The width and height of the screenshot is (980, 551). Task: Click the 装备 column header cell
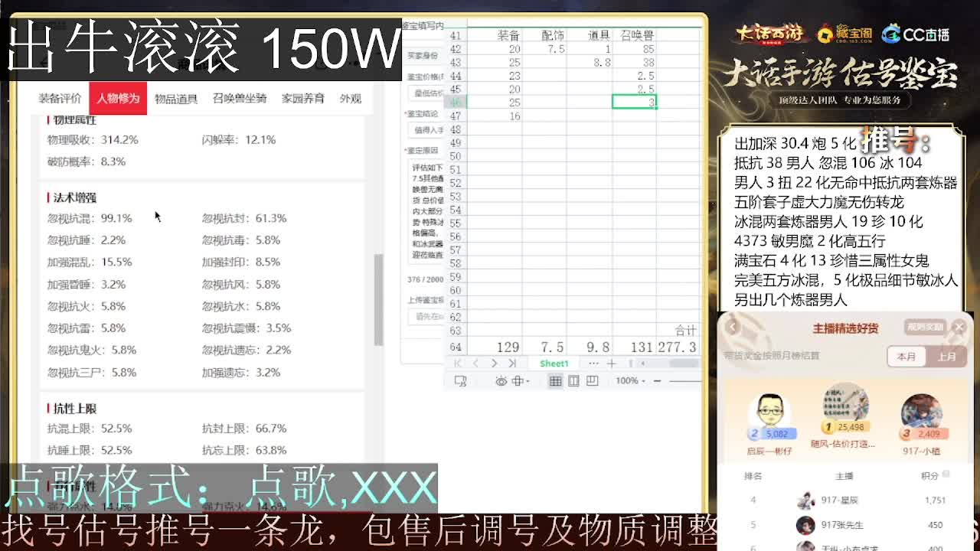tap(494, 35)
